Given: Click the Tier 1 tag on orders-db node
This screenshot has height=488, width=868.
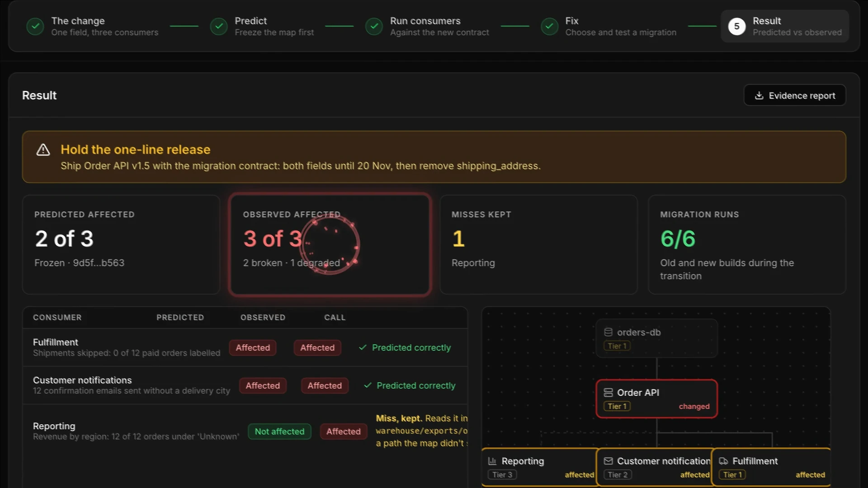Looking at the screenshot, I should pos(617,346).
